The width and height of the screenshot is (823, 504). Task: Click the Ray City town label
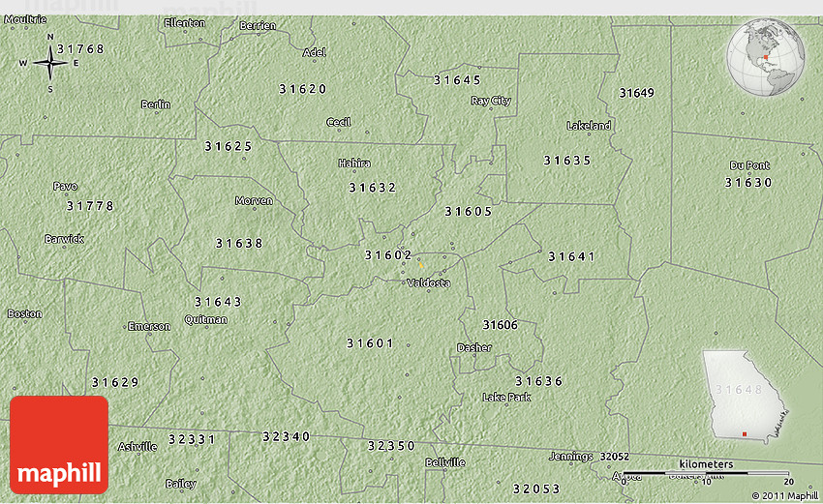pyautogui.click(x=491, y=101)
